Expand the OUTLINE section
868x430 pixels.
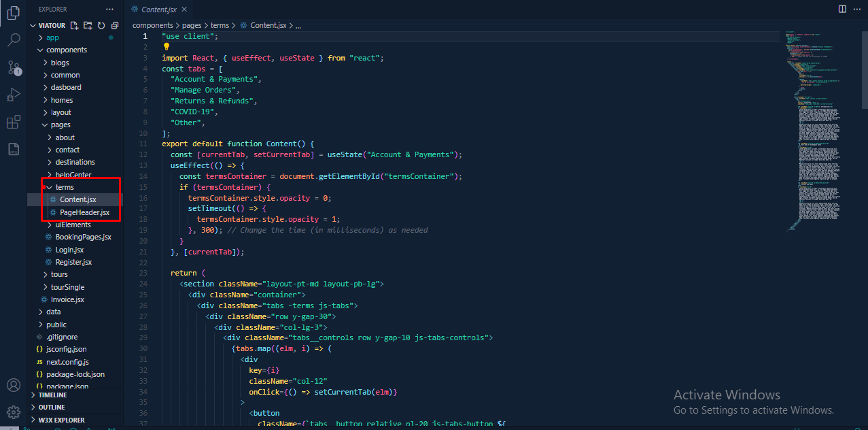(52, 407)
